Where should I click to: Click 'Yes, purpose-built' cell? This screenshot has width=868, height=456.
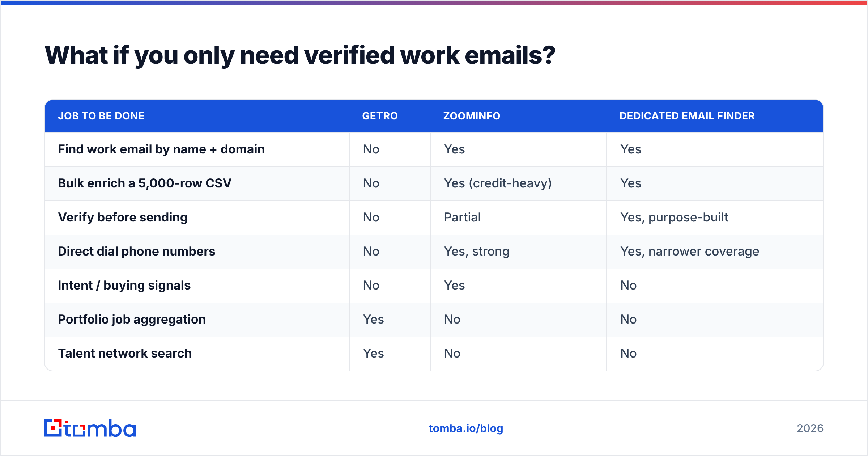pyautogui.click(x=674, y=217)
